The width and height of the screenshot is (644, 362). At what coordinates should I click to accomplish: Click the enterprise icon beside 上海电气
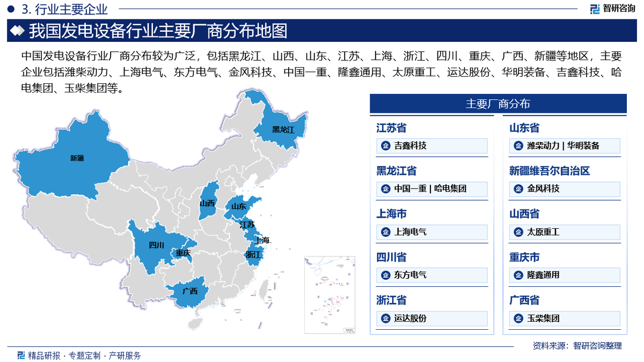pos(385,232)
